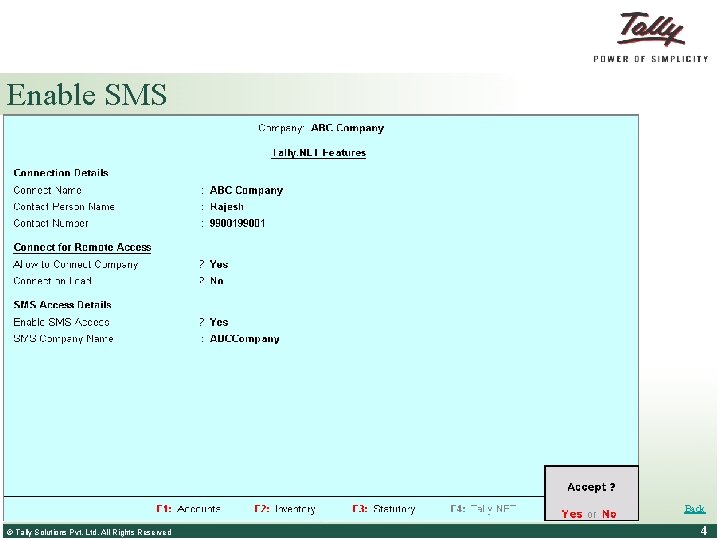Click the Tally Solutions copyright footer text
Screen dimensions: 720x540
coord(89,532)
